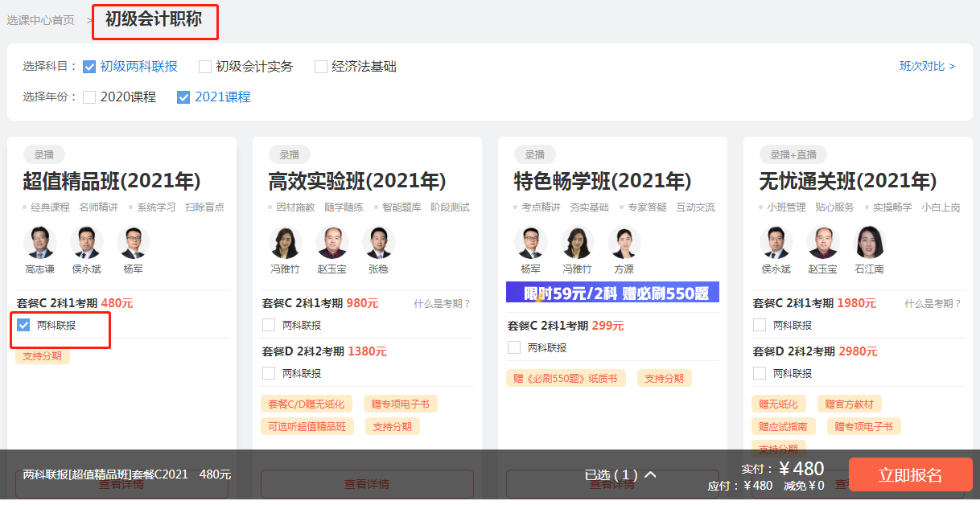This screenshot has height=505, width=980.
Task: Click teacher 高志谦's avatar photo
Action: (40, 242)
